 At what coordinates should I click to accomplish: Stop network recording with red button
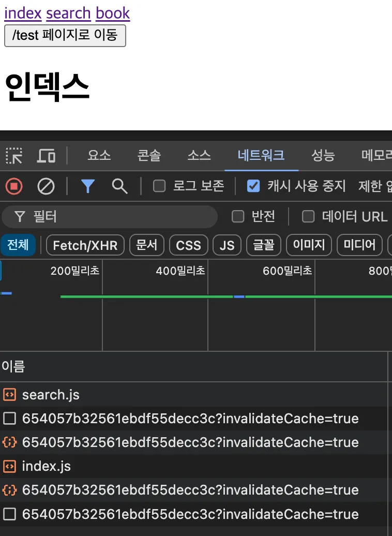coord(14,186)
